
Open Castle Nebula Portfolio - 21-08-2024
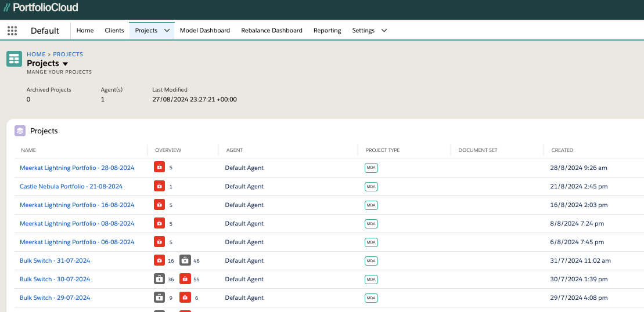pyautogui.click(x=71, y=186)
